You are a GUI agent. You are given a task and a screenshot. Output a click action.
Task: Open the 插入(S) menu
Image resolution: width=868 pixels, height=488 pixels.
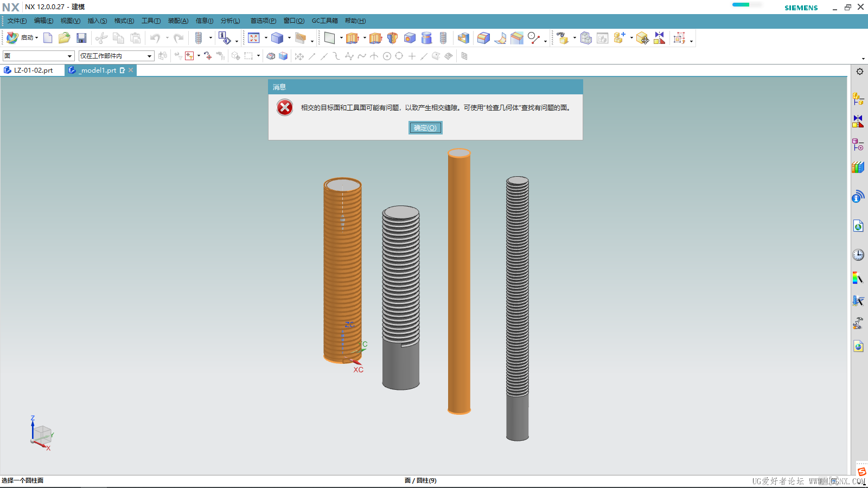pyautogui.click(x=97, y=21)
